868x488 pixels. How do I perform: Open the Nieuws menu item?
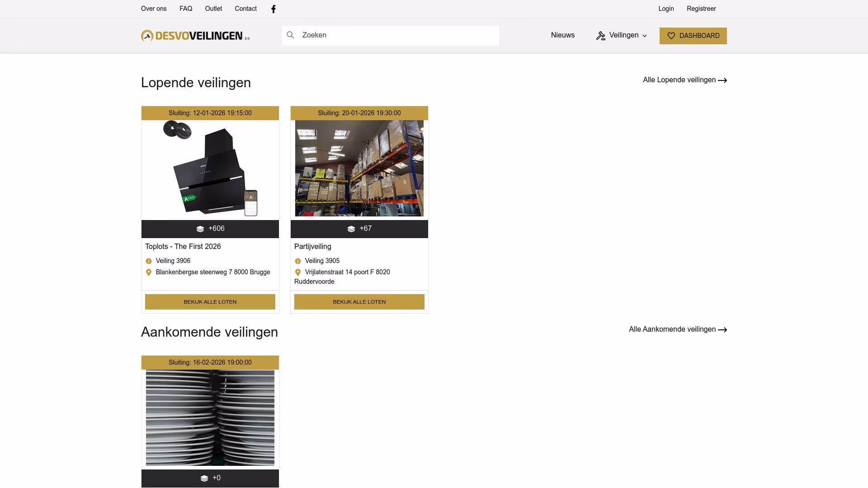click(x=562, y=35)
